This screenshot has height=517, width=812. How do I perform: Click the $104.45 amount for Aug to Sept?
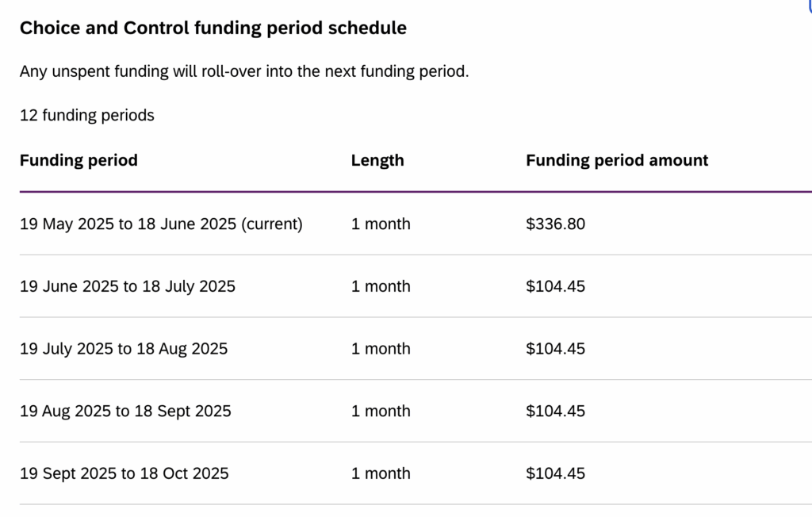pyautogui.click(x=555, y=411)
